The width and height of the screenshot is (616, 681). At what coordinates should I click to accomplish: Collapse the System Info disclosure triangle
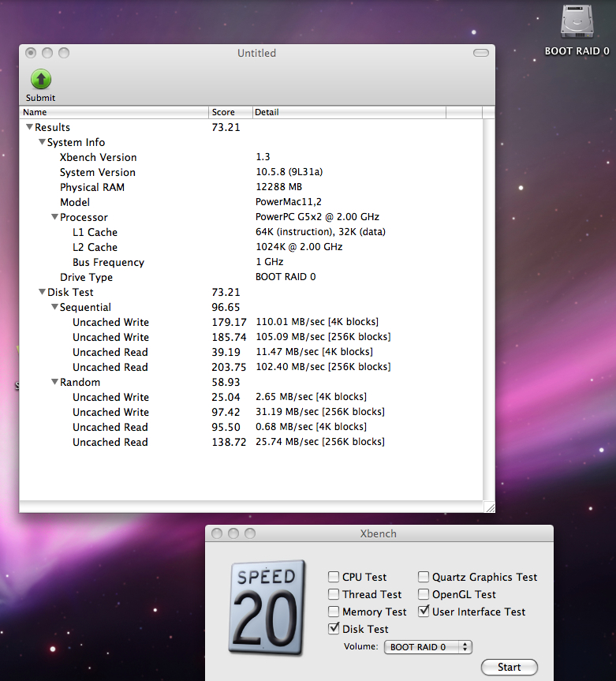[x=42, y=142]
